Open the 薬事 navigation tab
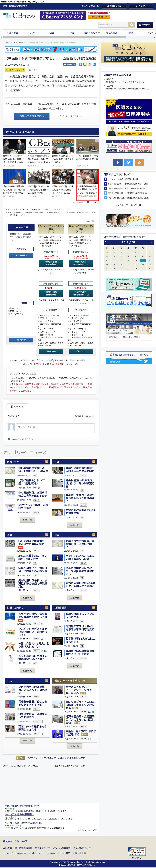 tap(52, 33)
